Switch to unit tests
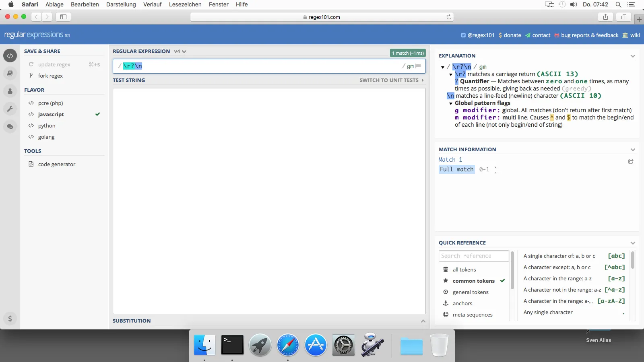 tap(392, 80)
